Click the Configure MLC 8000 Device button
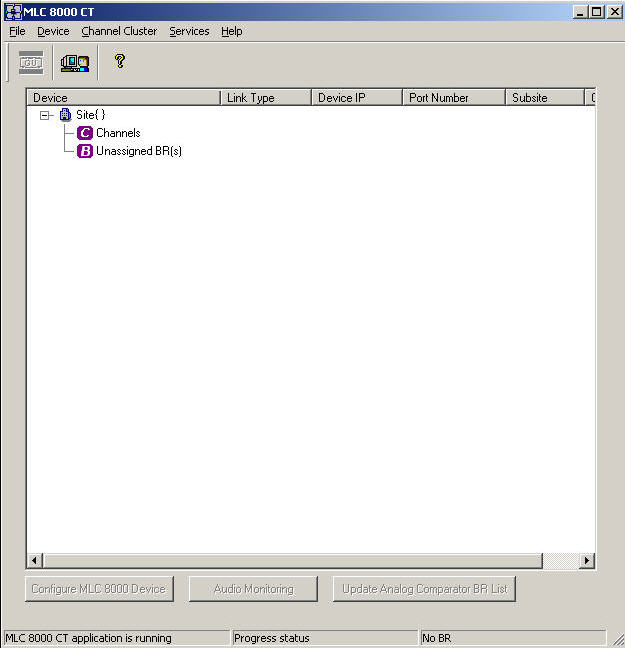 [x=99, y=589]
